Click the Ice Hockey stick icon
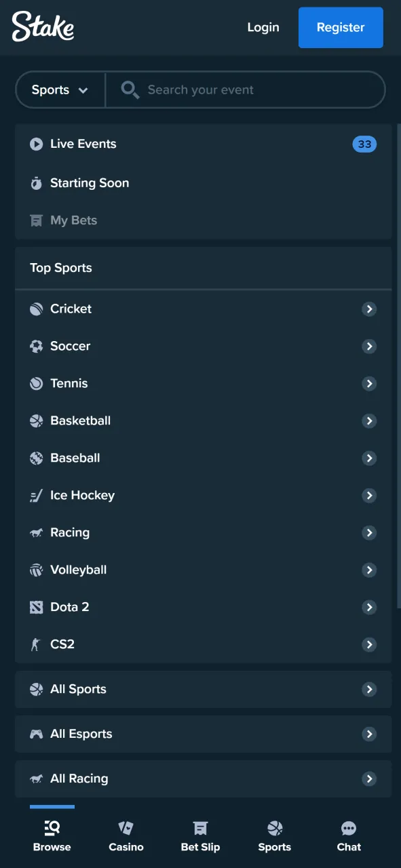Viewport: 401px width, 868px height. pos(37,495)
